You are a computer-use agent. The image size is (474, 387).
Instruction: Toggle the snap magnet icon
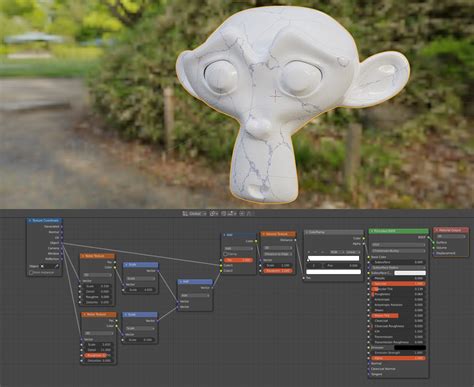click(224, 213)
